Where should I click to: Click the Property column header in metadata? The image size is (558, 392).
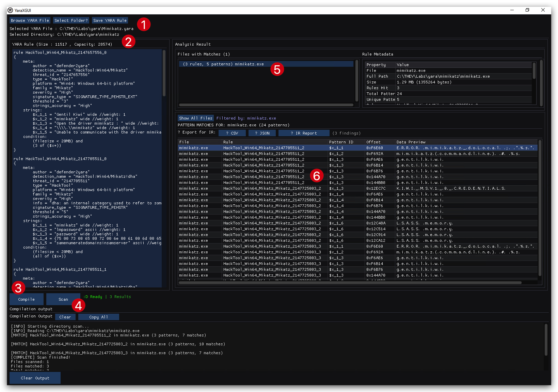pos(380,65)
